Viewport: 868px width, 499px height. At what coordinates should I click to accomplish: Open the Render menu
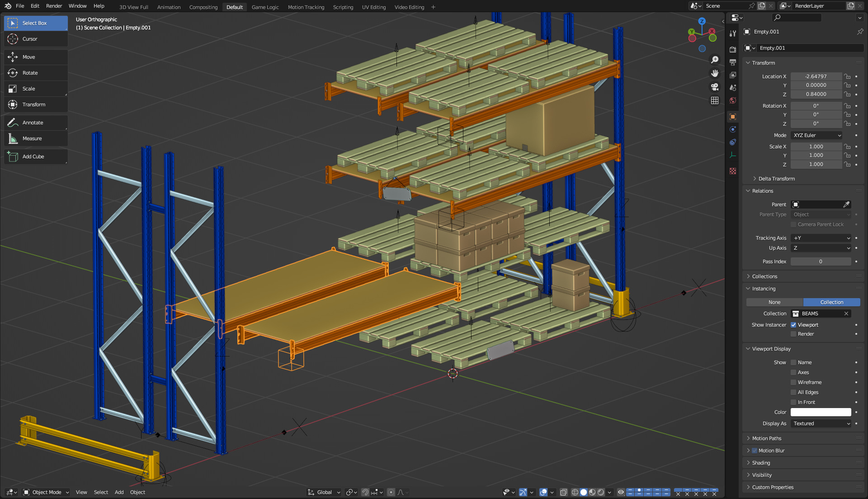click(54, 6)
